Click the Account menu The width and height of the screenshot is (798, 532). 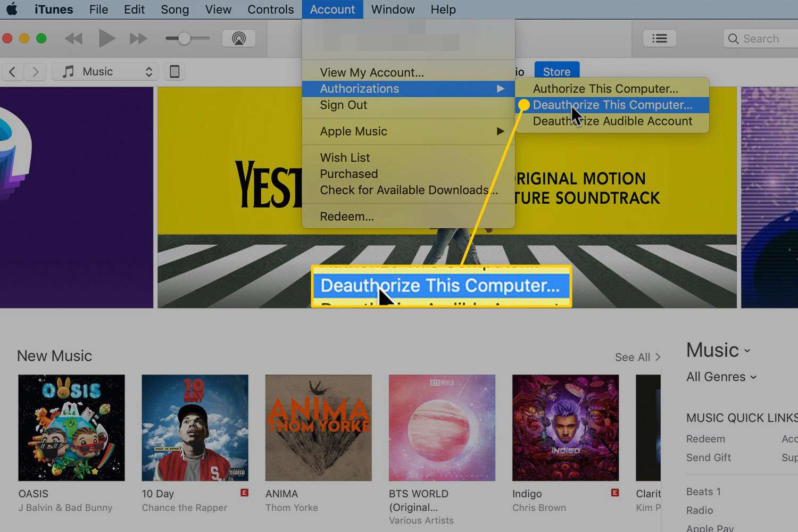pyautogui.click(x=332, y=10)
